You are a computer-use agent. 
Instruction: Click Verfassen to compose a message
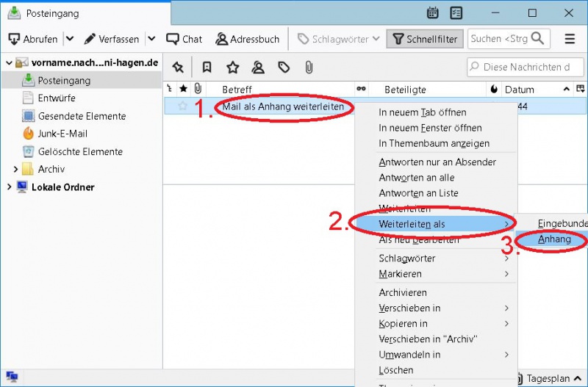click(x=112, y=39)
